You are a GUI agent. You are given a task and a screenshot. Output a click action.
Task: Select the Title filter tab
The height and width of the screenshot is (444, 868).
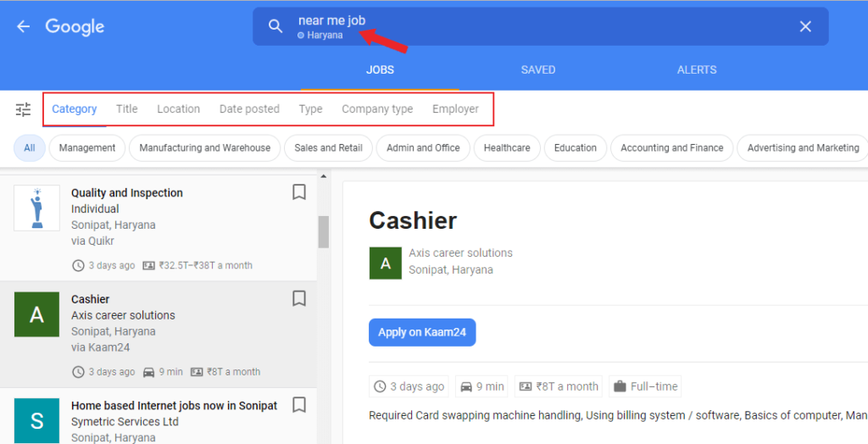(127, 109)
